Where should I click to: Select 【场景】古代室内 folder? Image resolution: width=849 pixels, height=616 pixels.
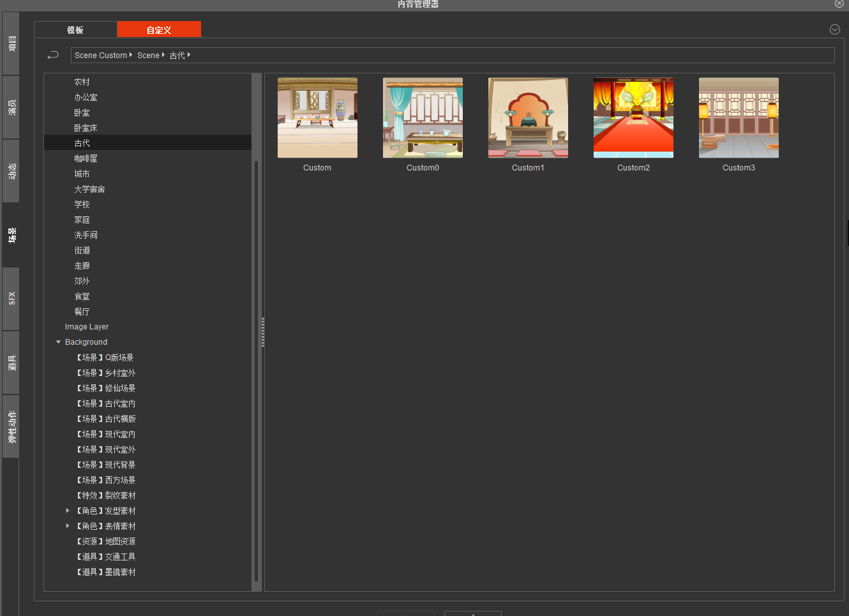[x=106, y=403]
